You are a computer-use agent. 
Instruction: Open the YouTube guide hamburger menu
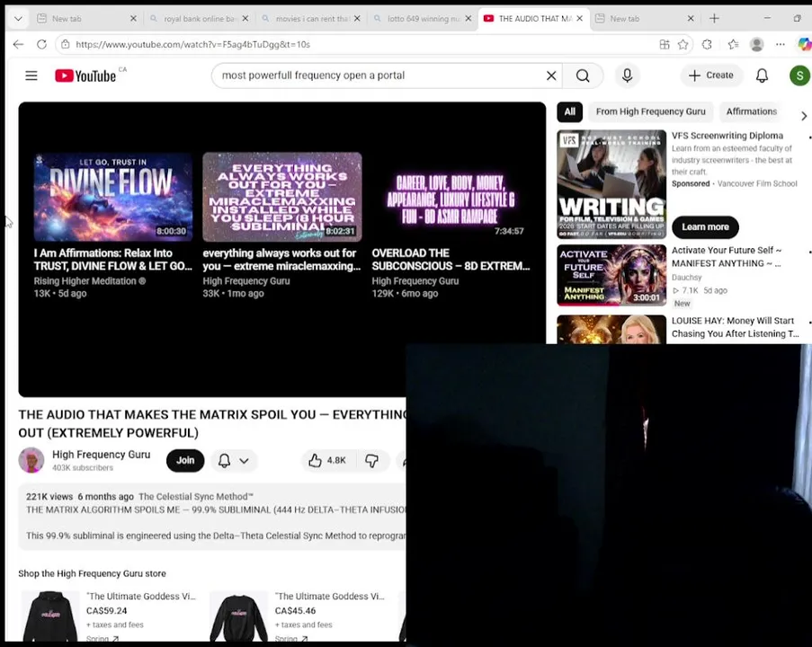click(31, 75)
